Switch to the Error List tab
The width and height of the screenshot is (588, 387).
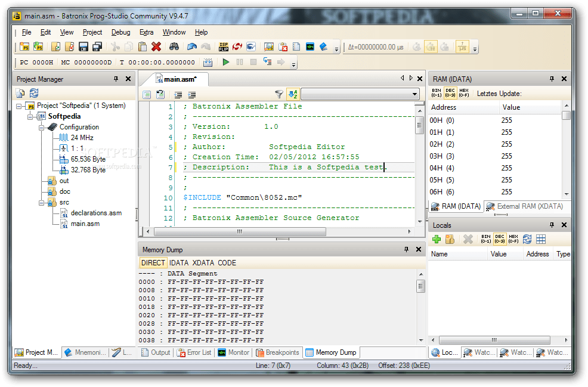click(194, 352)
